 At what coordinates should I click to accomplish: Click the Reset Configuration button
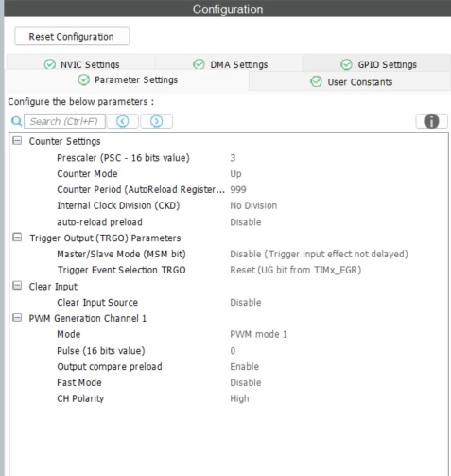click(72, 37)
